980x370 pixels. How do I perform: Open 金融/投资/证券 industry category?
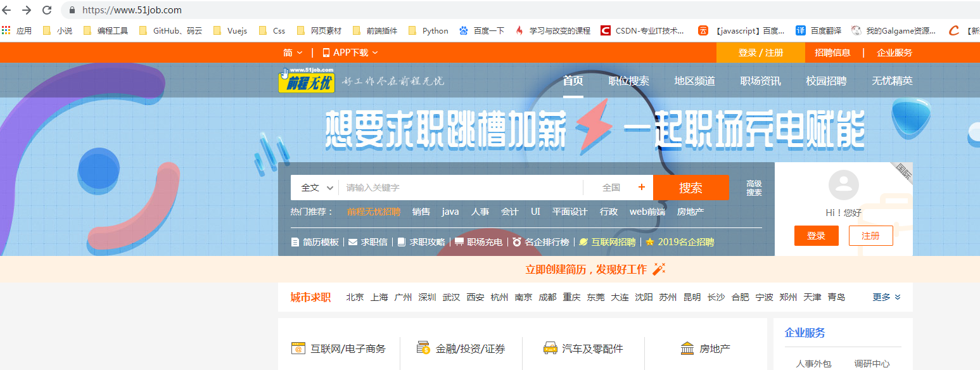pyautogui.click(x=461, y=348)
